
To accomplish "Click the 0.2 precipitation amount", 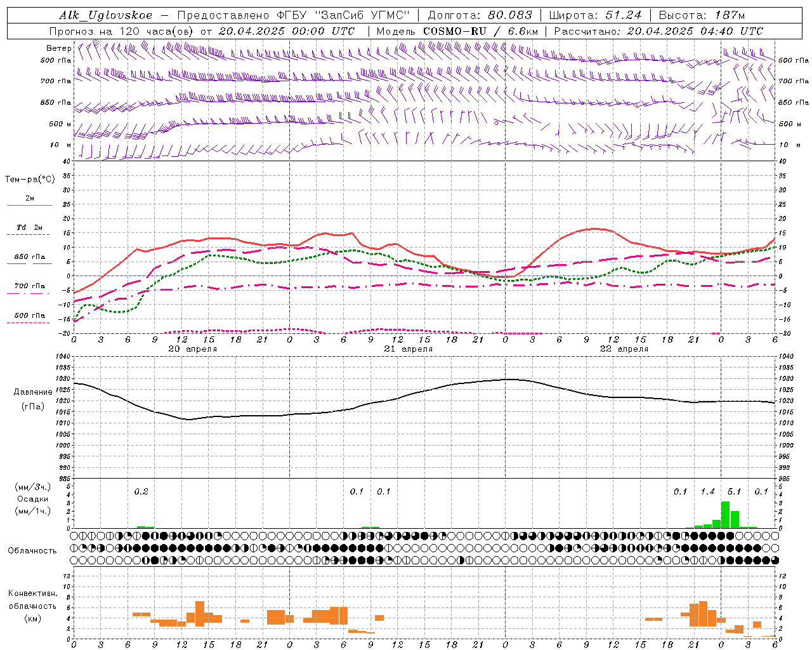I will pyautogui.click(x=141, y=491).
